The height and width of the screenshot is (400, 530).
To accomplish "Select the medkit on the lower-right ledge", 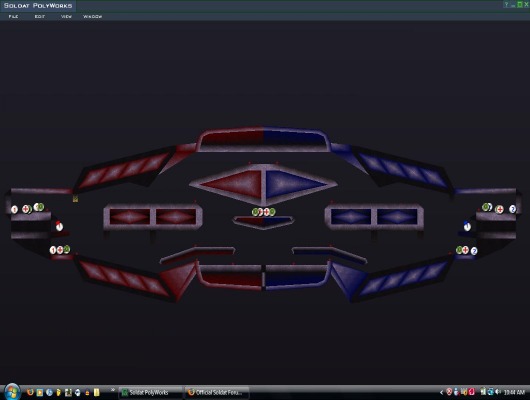I will pyautogui.click(x=465, y=250).
